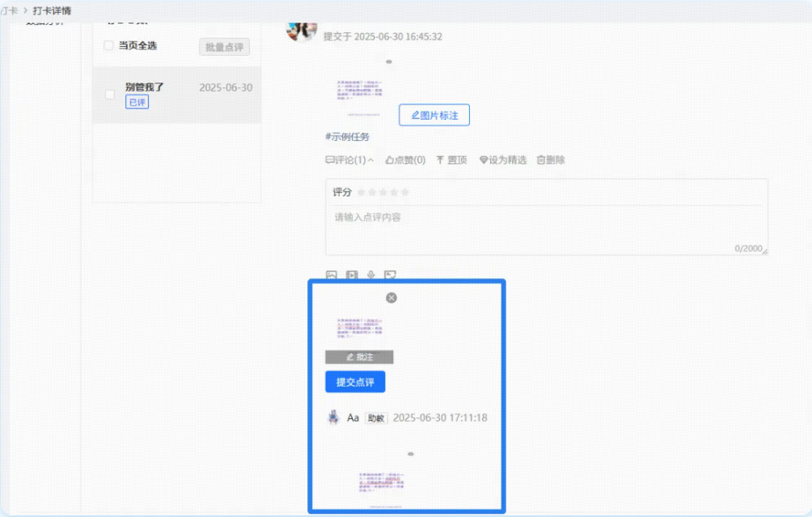Toggle the 已评 status label

[x=137, y=101]
